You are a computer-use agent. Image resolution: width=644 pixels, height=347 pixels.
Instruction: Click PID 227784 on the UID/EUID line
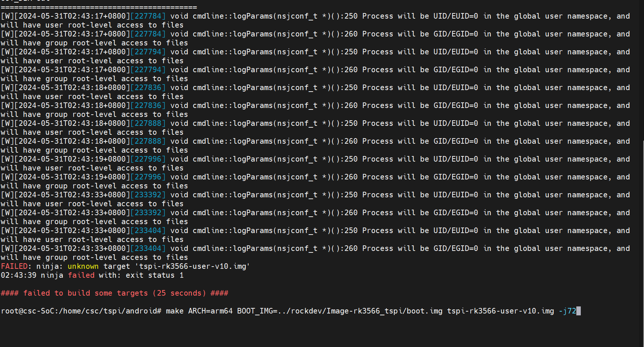[x=148, y=16]
